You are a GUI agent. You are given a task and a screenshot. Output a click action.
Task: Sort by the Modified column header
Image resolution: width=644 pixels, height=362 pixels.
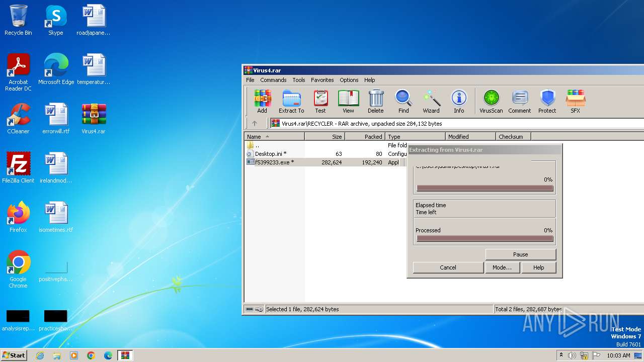coord(471,136)
